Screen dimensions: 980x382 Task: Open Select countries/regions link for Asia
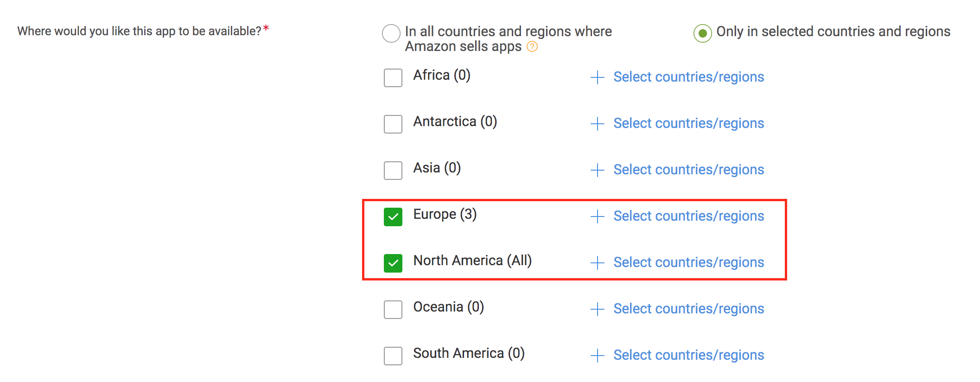point(688,170)
